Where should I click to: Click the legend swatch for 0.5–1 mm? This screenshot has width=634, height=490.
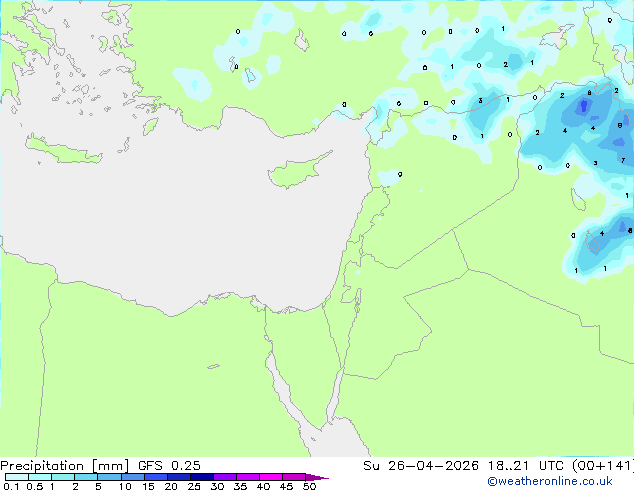pyautogui.click(x=40, y=477)
